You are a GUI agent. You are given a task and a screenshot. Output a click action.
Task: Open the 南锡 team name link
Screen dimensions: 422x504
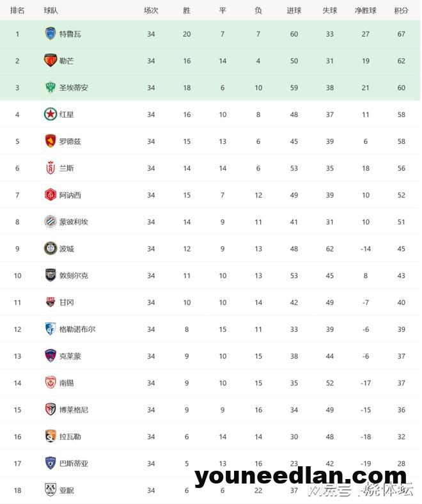pyautogui.click(x=66, y=383)
